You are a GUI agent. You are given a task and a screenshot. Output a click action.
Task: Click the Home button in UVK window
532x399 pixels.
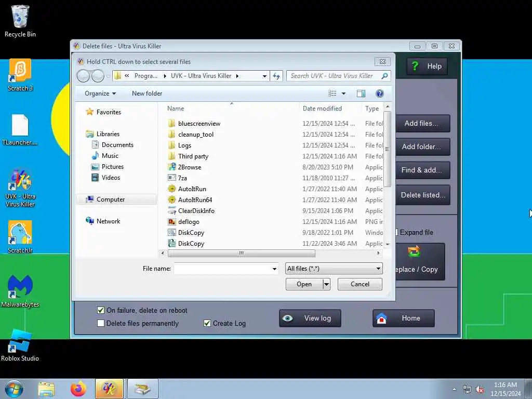pos(403,318)
